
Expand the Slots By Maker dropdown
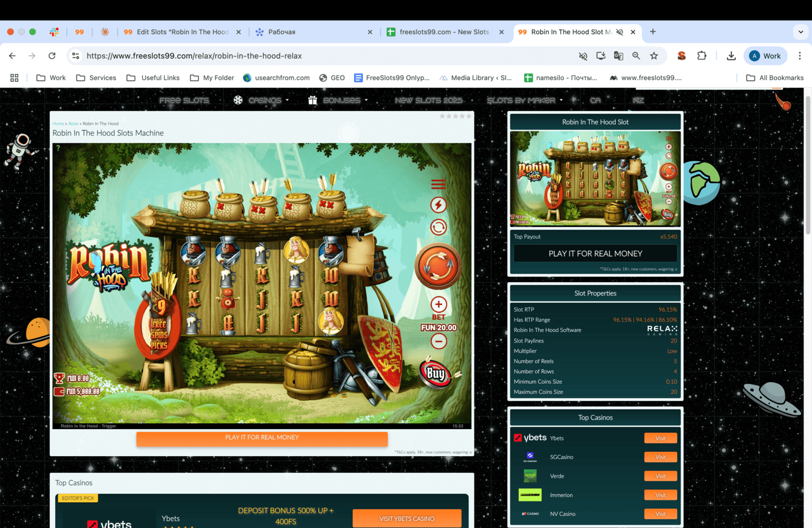521,100
